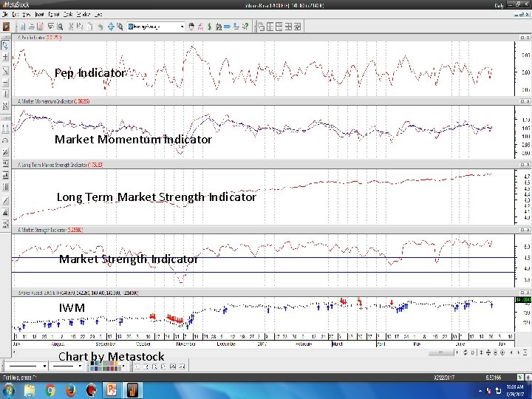Switch to PowerPoint in the taskbar

point(112,390)
